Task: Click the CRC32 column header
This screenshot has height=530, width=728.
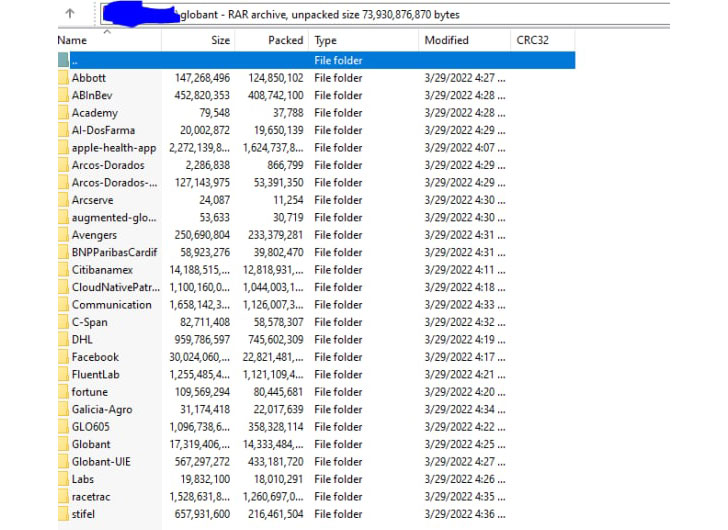Action: [531, 40]
